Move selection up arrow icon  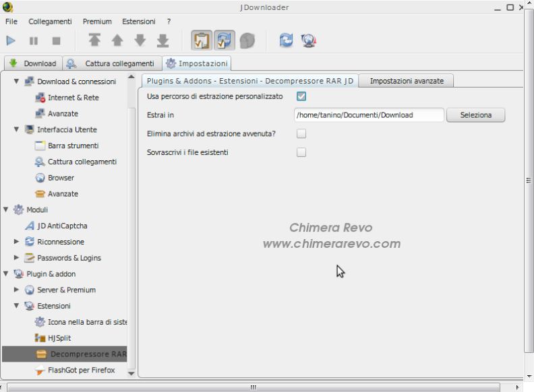pos(117,40)
